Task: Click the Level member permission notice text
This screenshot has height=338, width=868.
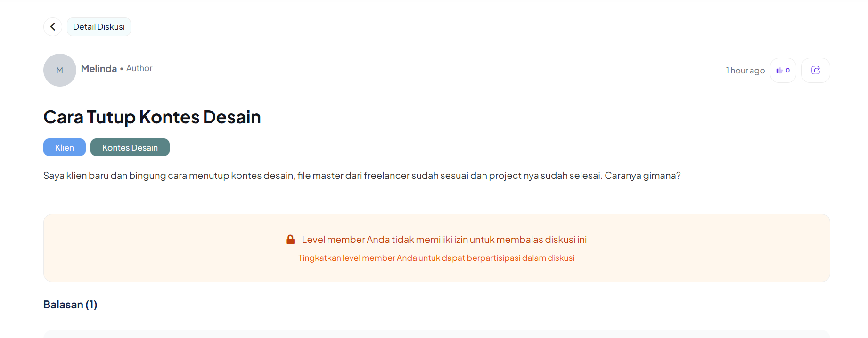Action: (444, 240)
